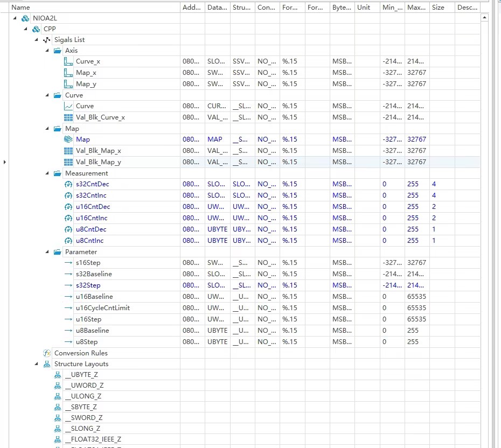
Task: Click the Desc... column header
Action: coord(468,8)
